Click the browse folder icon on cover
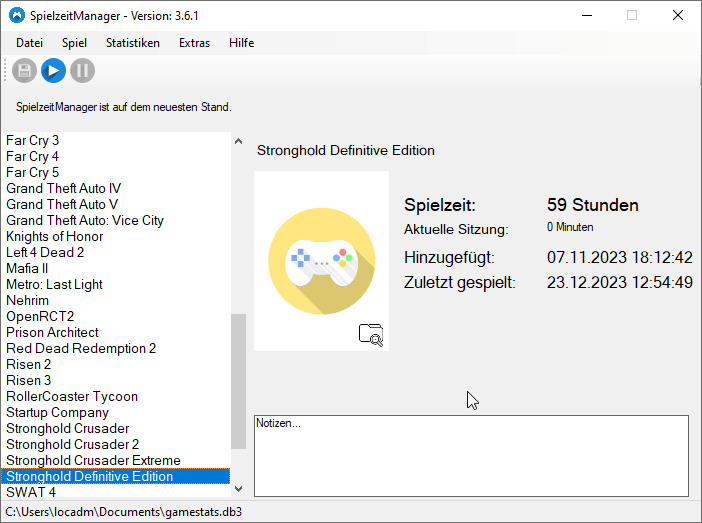 pos(371,335)
